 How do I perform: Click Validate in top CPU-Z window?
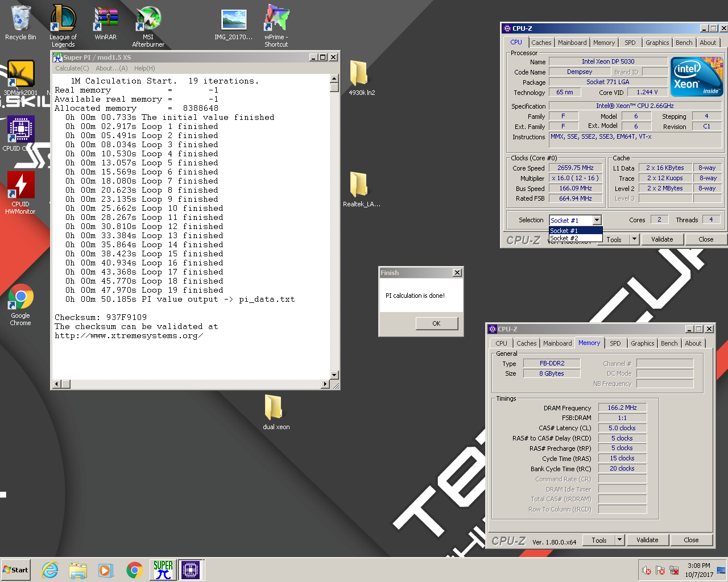pyautogui.click(x=662, y=239)
